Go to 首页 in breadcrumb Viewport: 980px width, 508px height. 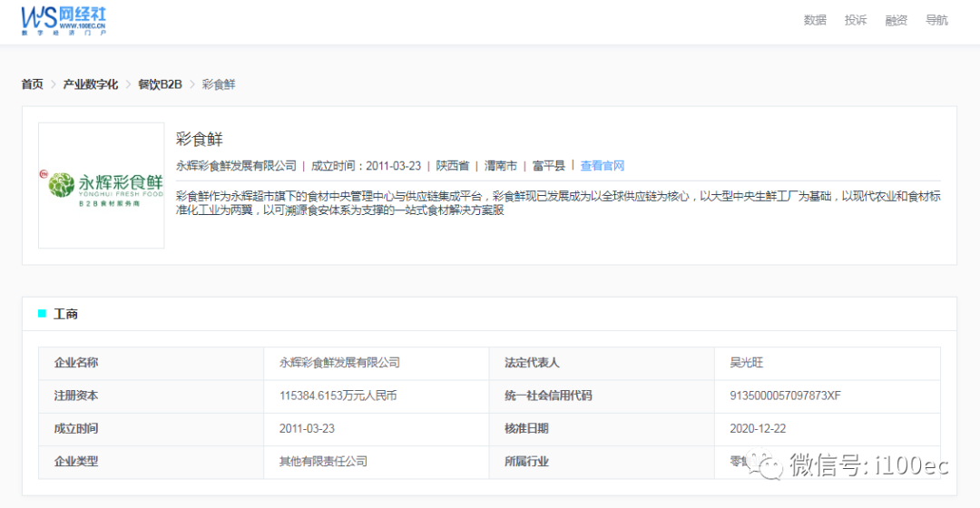[33, 84]
